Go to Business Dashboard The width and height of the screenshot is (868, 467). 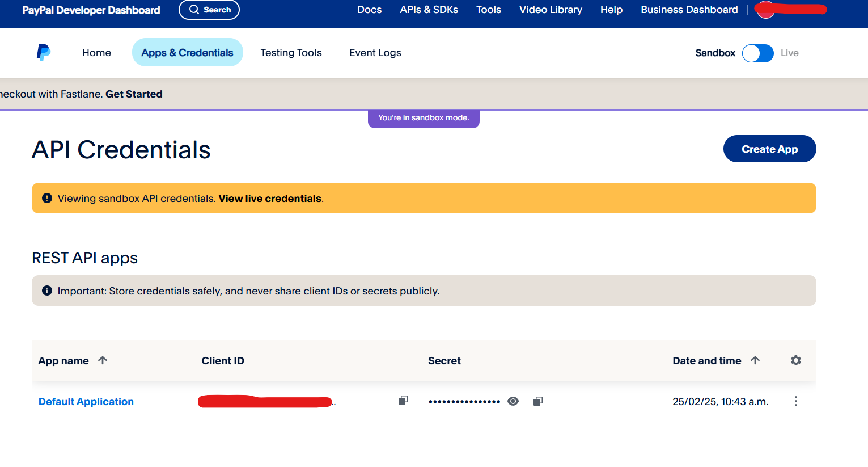(689, 10)
